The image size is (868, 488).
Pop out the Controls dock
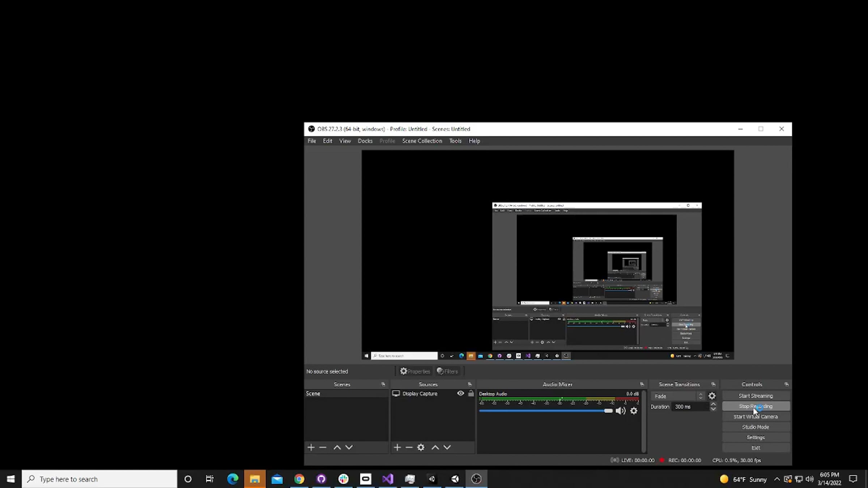[x=787, y=384]
